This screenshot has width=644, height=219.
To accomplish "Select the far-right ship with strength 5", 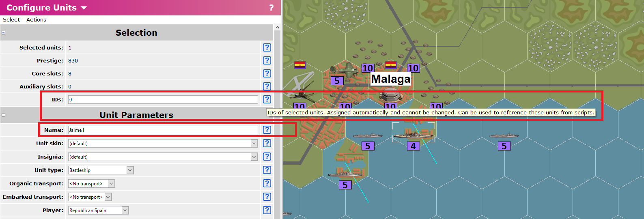I will pyautogui.click(x=504, y=135).
